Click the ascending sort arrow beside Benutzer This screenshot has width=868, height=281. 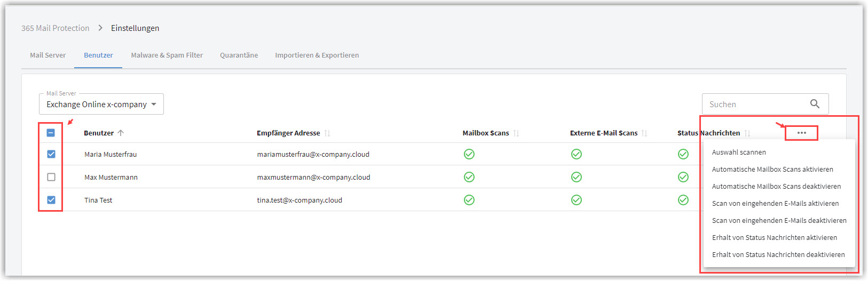click(121, 133)
